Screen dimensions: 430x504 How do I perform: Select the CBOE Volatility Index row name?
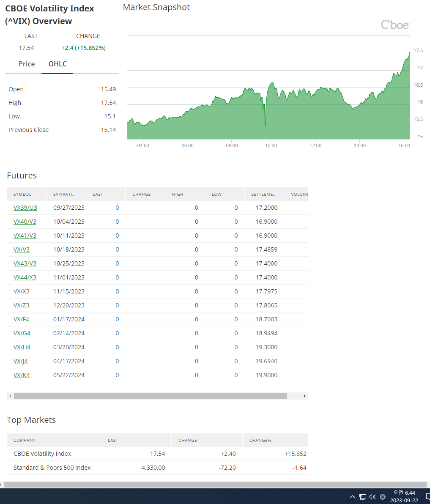[x=42, y=454]
